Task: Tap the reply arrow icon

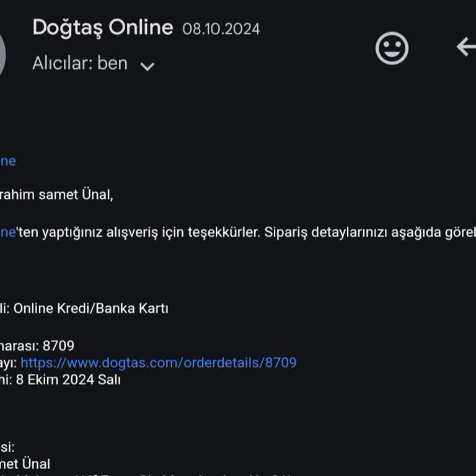Action: 466,46
